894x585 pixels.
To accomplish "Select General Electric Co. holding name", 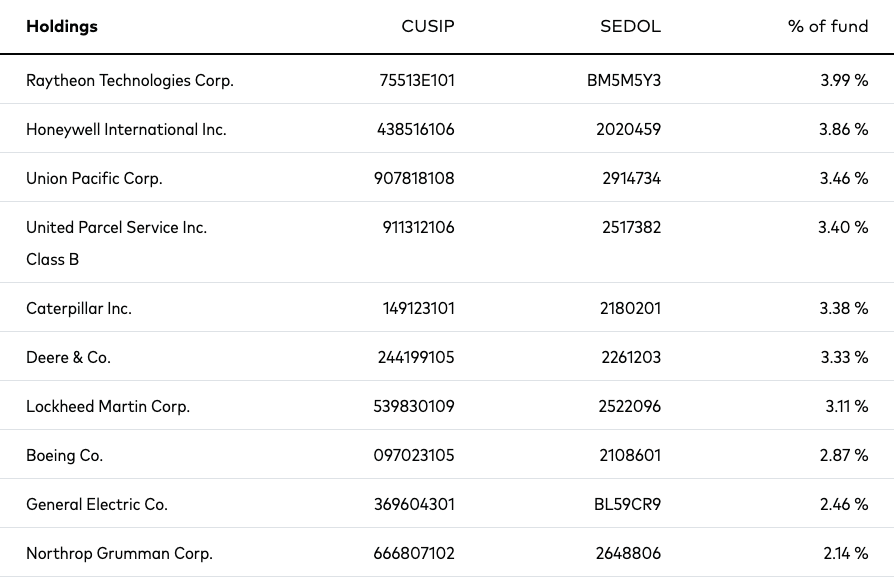I will click(x=97, y=505).
